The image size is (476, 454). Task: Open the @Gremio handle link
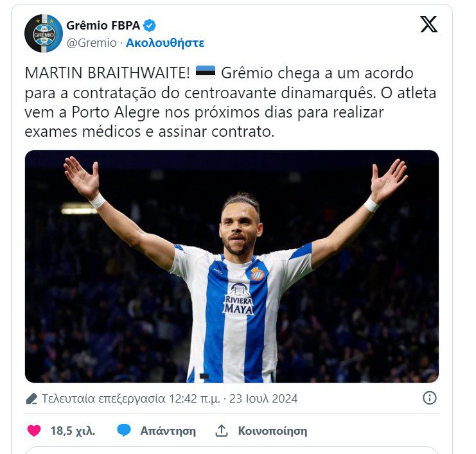click(92, 43)
